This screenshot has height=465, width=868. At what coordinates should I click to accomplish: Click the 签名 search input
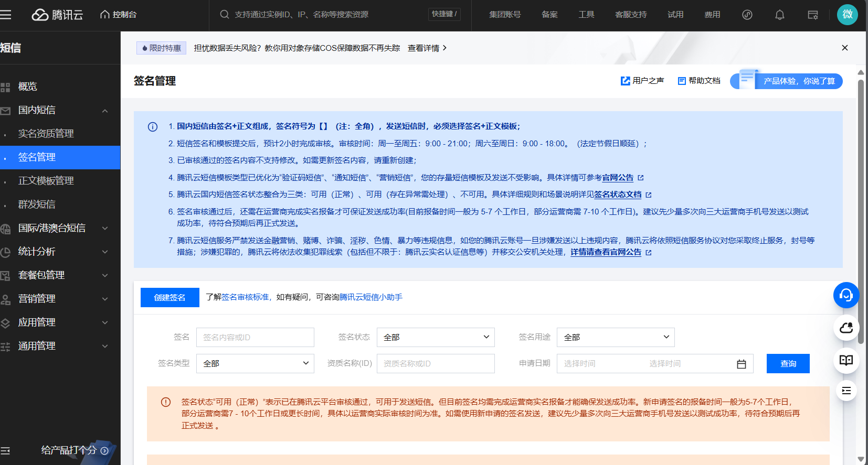255,337
